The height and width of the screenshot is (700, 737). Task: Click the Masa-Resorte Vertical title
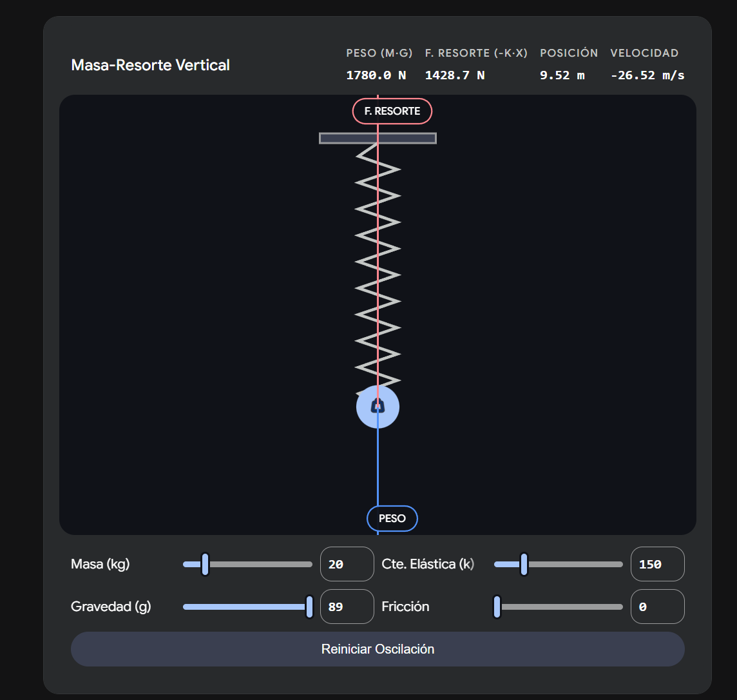pos(150,65)
